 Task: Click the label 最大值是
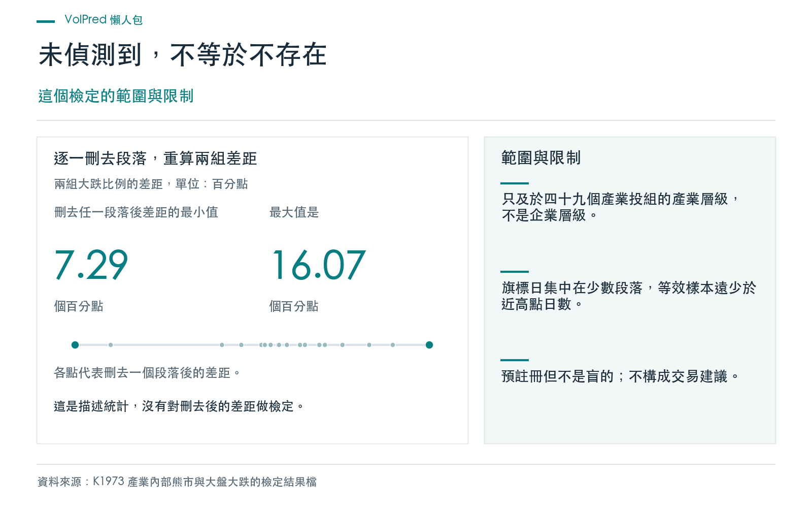[x=294, y=212]
